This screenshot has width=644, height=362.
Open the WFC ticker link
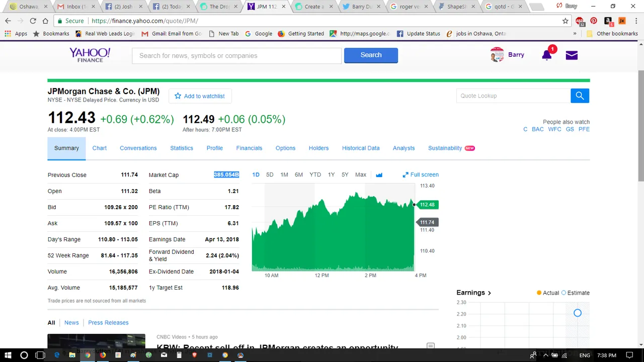coord(554,129)
